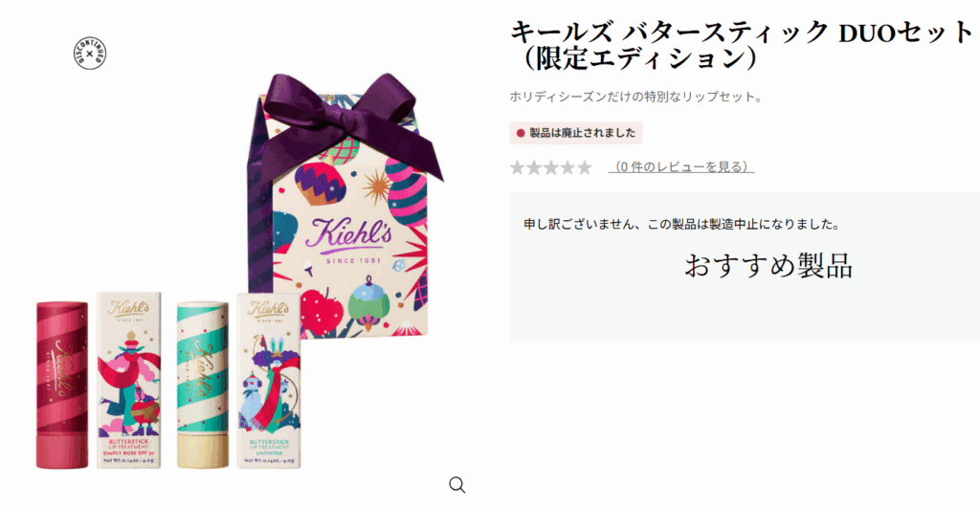Click the おすすめ製品 heading
The width and height of the screenshot is (980, 507).
[x=768, y=265]
